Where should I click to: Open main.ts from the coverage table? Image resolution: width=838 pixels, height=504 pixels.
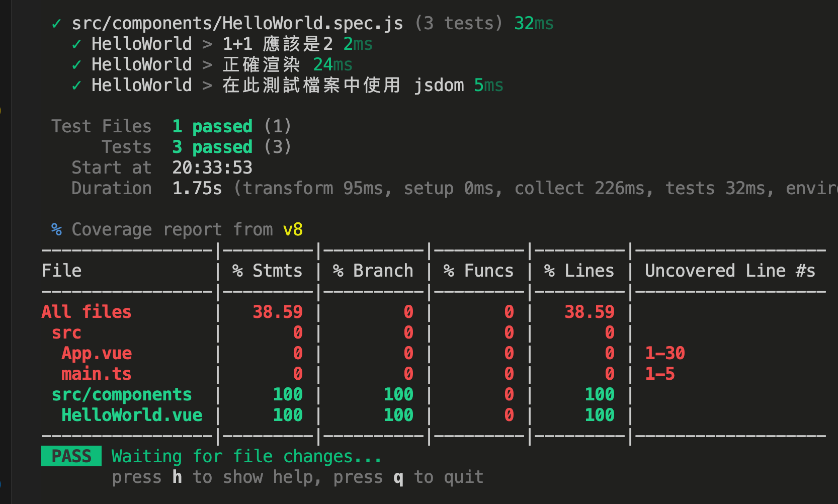coord(96,374)
